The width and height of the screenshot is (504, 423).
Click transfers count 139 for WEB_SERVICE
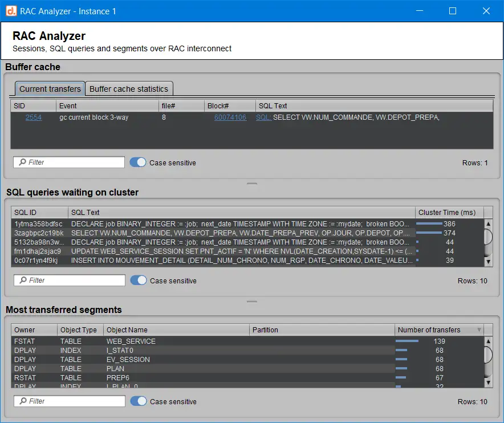point(440,341)
